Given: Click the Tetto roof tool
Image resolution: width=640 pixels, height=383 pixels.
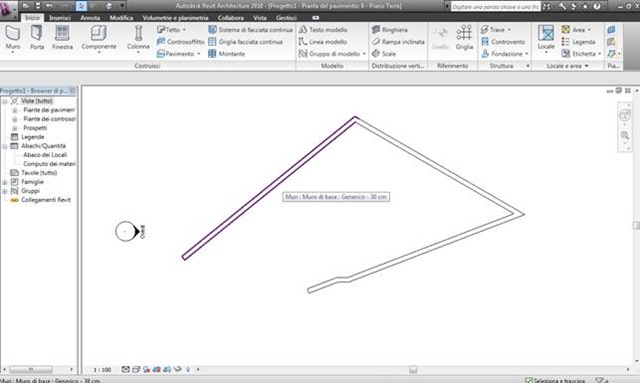Looking at the screenshot, I should (169, 30).
